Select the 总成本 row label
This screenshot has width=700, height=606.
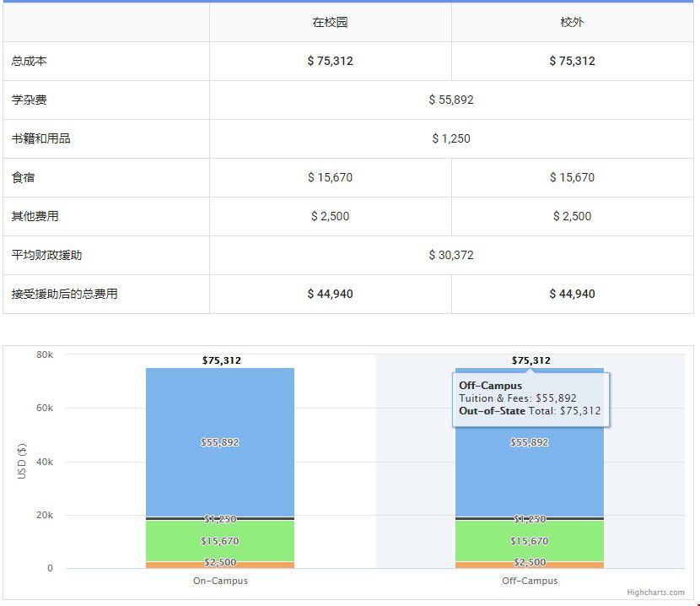point(29,62)
